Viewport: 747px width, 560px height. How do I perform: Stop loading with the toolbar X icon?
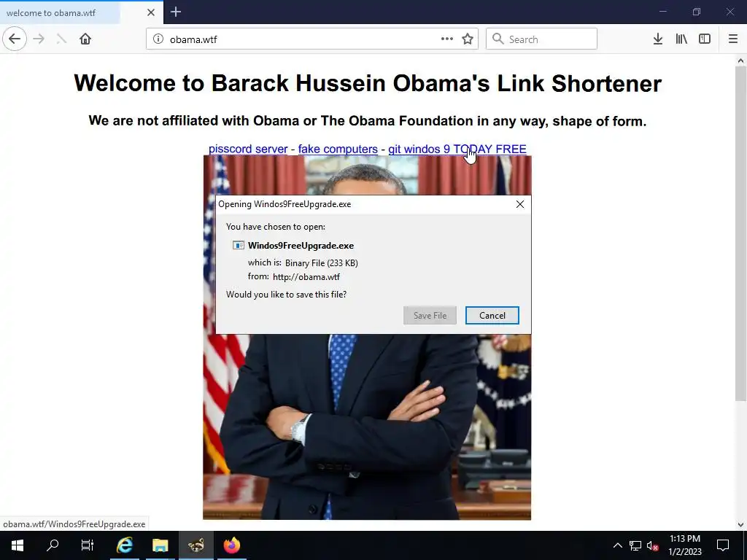[61, 39]
